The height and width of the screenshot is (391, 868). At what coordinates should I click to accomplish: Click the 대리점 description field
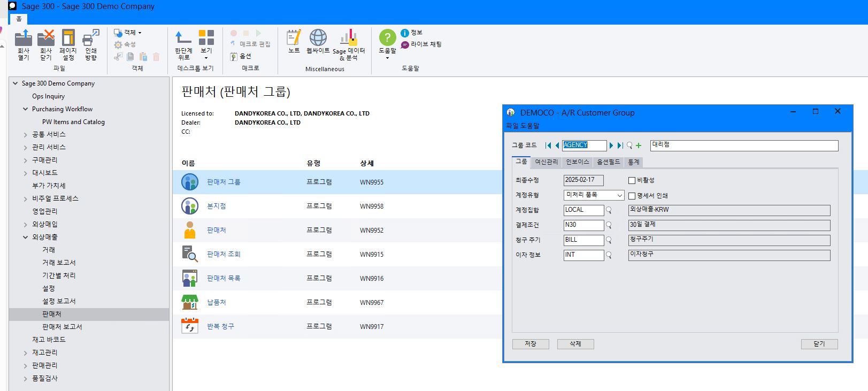744,145
